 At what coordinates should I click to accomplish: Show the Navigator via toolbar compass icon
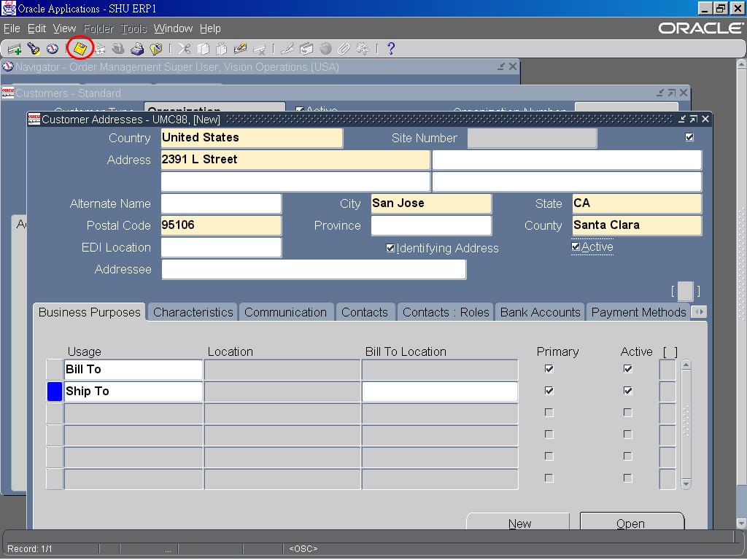coord(53,49)
